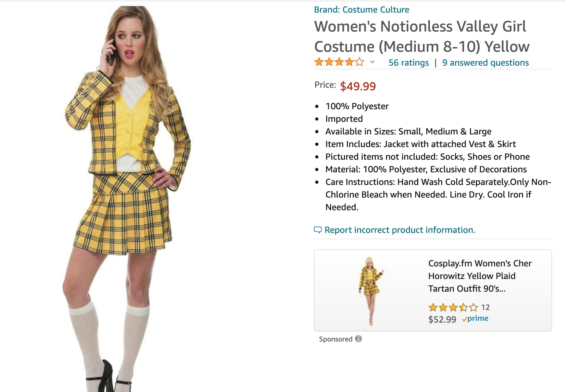566x392 pixels.
Task: Click Report incorrect product information
Action: point(400,230)
